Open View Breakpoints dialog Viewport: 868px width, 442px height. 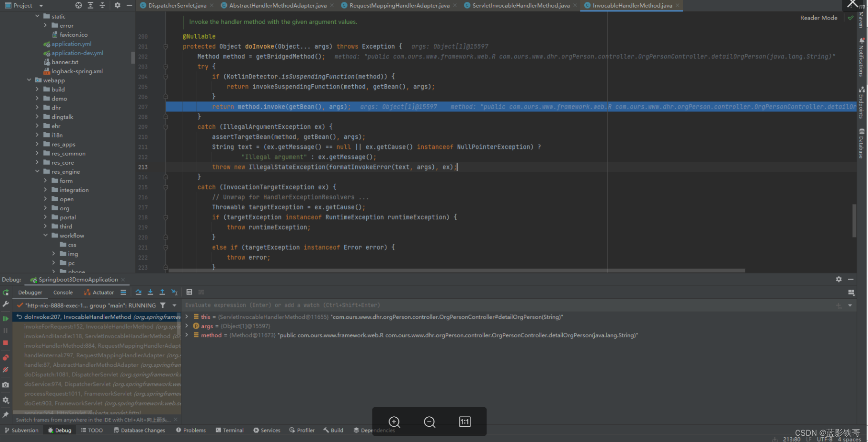pos(6,357)
